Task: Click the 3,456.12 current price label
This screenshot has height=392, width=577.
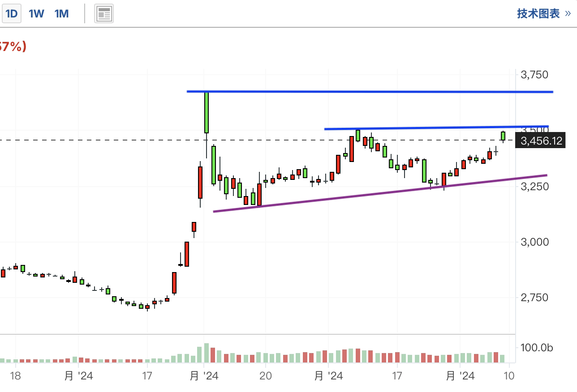Action: pyautogui.click(x=541, y=141)
